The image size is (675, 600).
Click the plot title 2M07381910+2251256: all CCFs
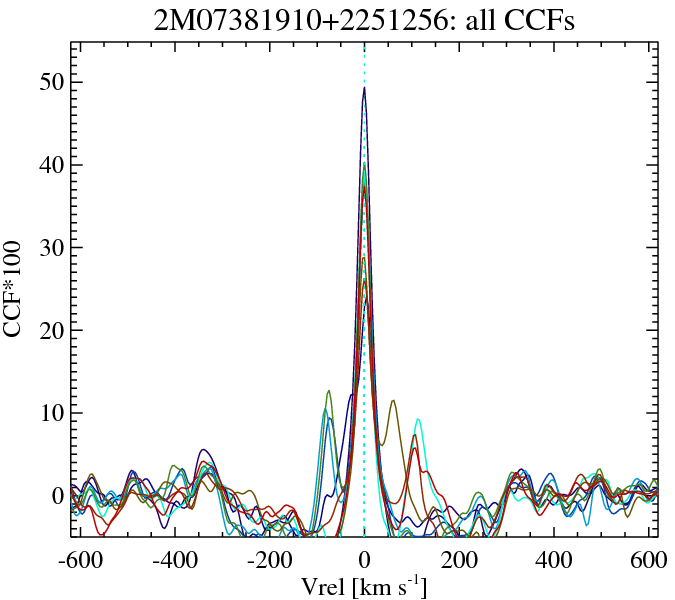364,20
